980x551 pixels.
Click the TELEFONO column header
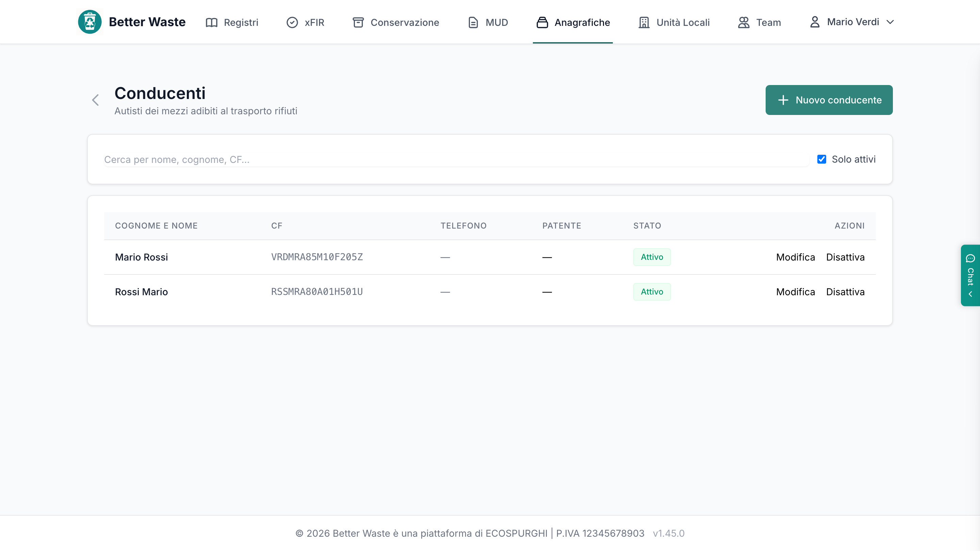point(463,226)
